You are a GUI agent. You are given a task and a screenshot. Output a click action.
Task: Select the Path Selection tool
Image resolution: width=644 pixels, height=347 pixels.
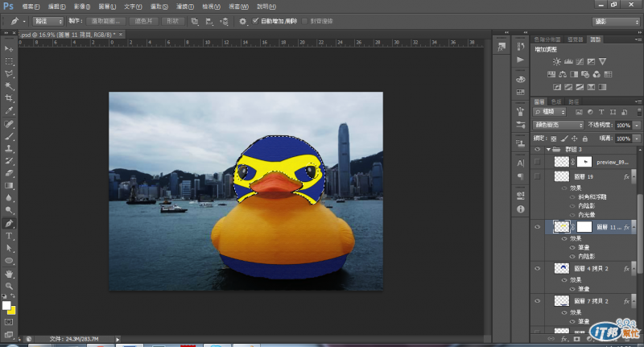pyautogui.click(x=9, y=249)
